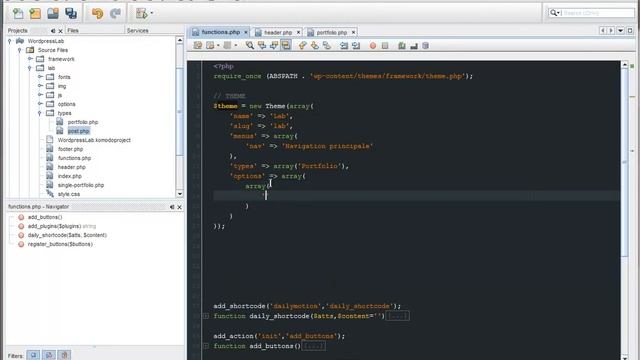Toggle the first Navigator filter button
Viewport: 640px width, 360px height.
(x=33, y=355)
